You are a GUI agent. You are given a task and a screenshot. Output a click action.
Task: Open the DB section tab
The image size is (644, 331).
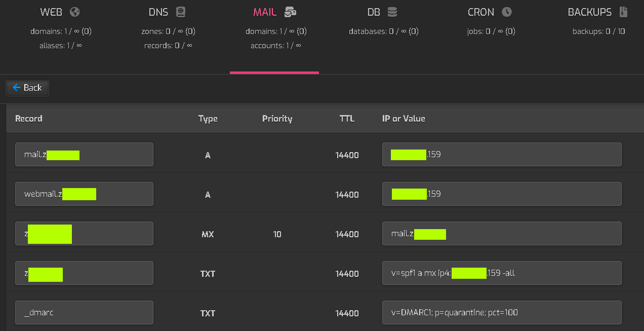tap(373, 12)
